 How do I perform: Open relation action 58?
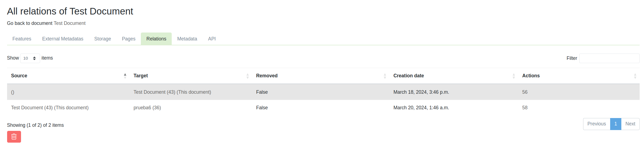click(x=525, y=108)
